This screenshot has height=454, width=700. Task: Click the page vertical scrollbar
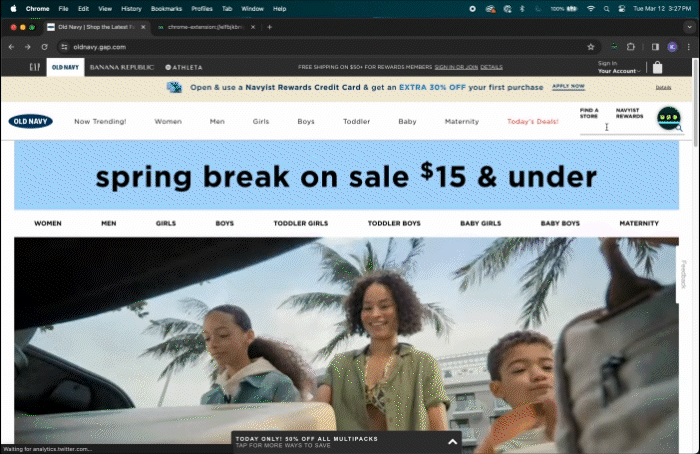pyautogui.click(x=695, y=103)
